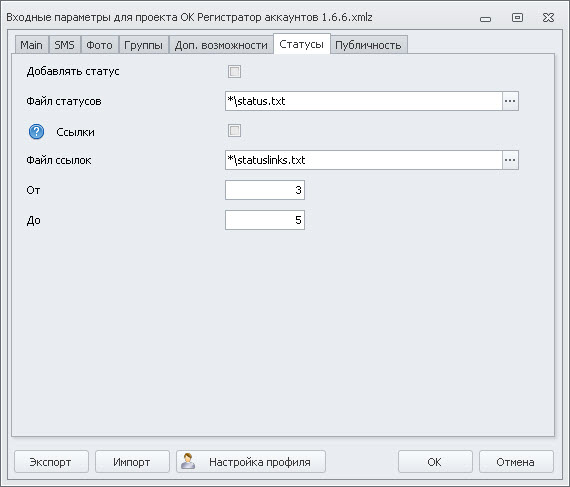The image size is (570, 487).
Task: Go to the Публичность tab
Action: (x=368, y=45)
